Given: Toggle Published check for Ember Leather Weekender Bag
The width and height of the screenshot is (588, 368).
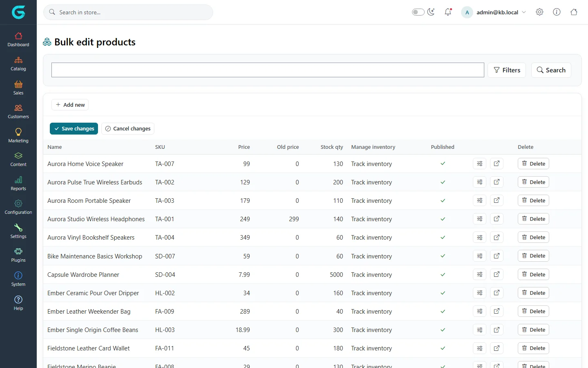Looking at the screenshot, I should (x=443, y=311).
